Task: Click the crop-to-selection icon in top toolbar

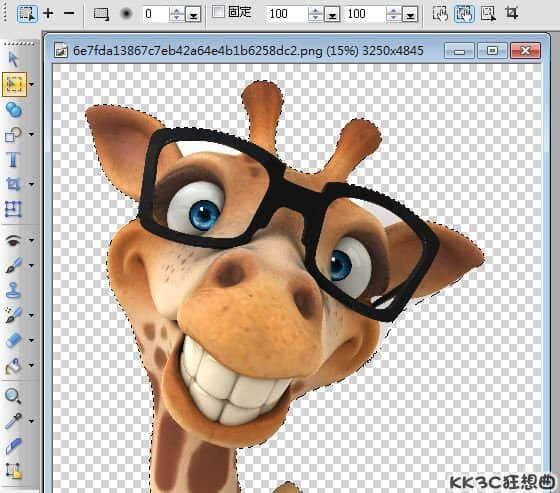Action: 512,14
